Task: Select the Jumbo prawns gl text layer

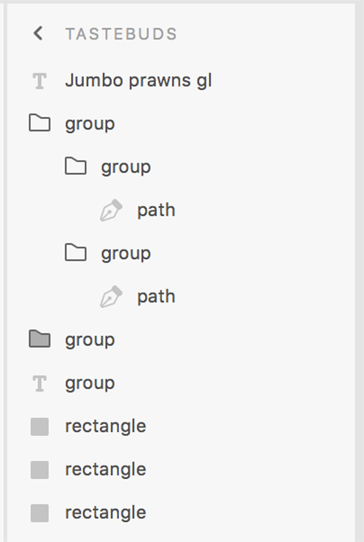Action: coord(139,81)
